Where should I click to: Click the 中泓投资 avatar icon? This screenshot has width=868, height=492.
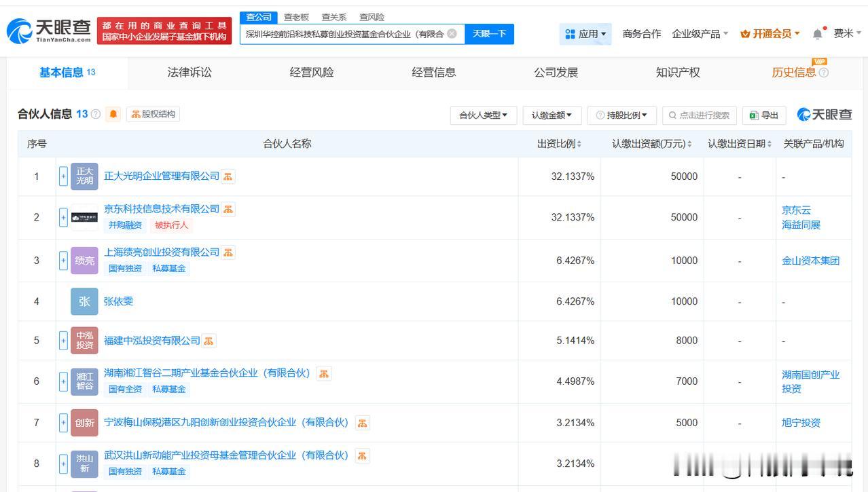84,341
